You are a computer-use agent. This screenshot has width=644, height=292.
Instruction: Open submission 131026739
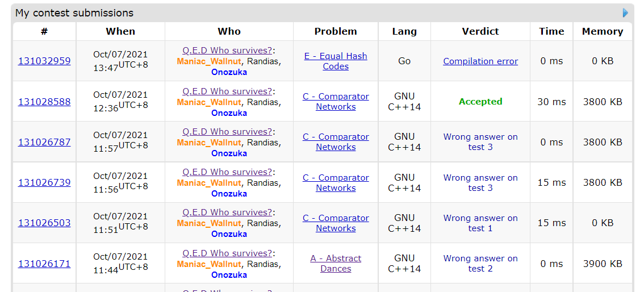coord(44,182)
